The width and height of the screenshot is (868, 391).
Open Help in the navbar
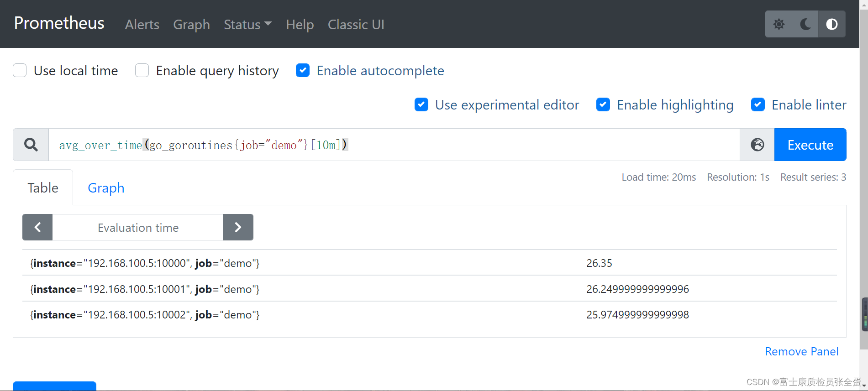(300, 24)
